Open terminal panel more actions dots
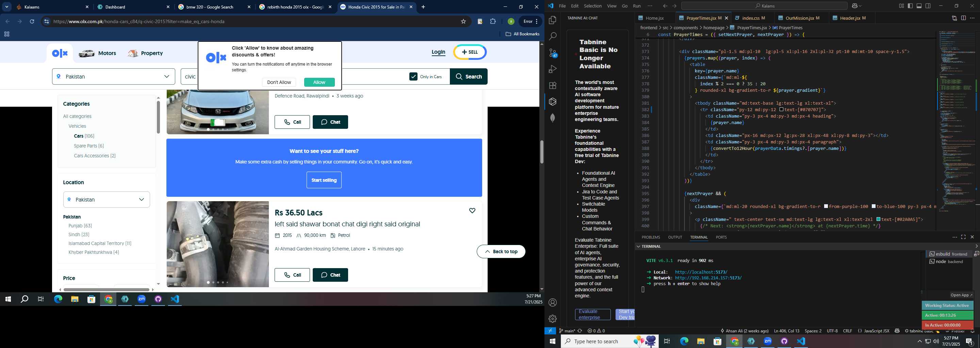Image resolution: width=980 pixels, height=348 pixels. click(954, 237)
